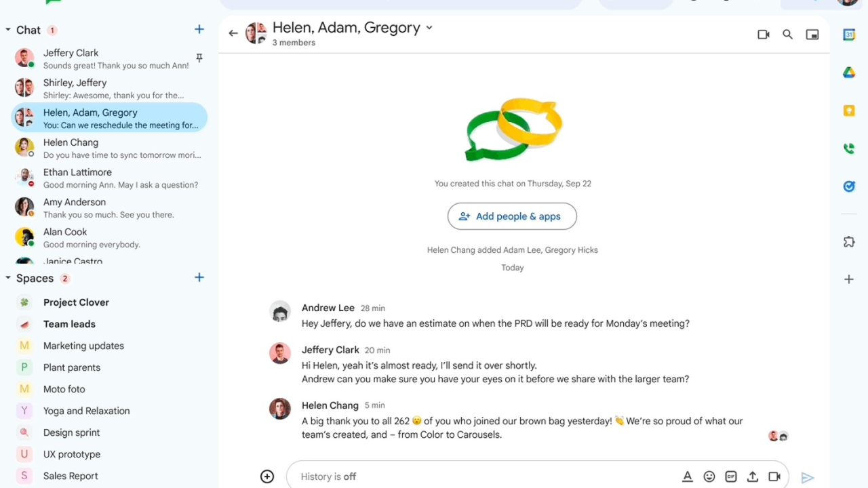Open the Helen, Adam, Gregory group dropdown
The width and height of the screenshot is (868, 488).
click(x=429, y=28)
